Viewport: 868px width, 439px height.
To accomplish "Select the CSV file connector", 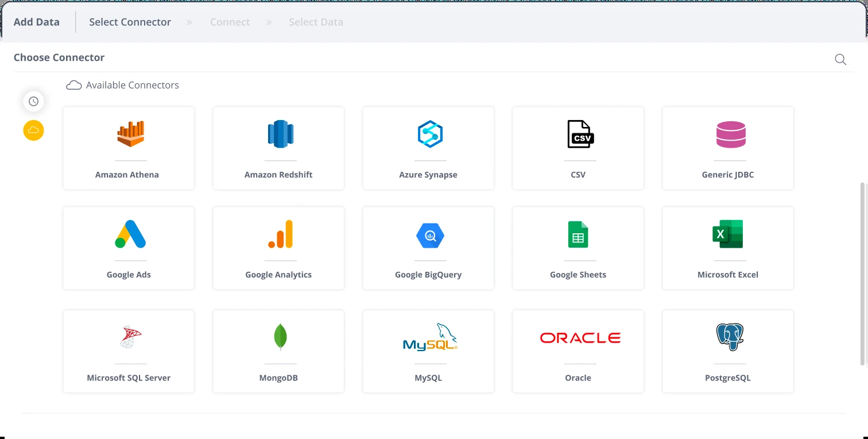I will pos(578,148).
